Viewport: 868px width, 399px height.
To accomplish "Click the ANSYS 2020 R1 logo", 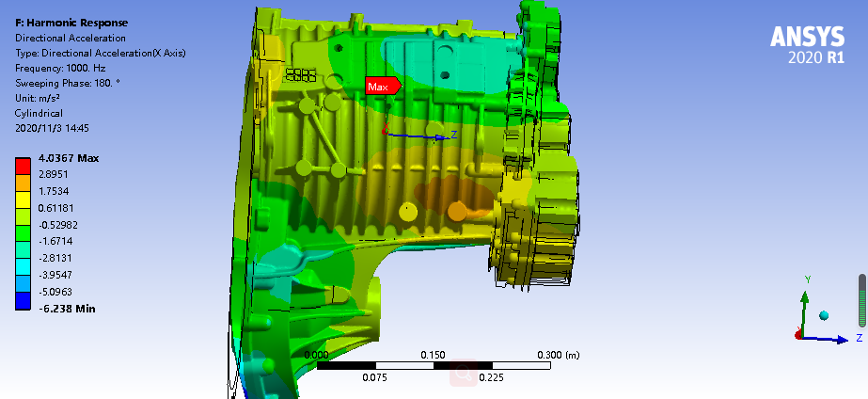I will (807, 44).
